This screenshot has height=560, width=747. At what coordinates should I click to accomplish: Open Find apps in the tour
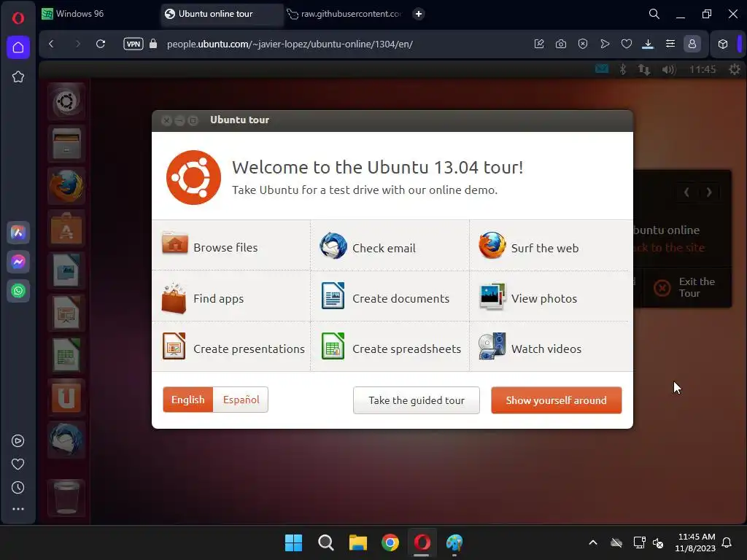(203, 298)
